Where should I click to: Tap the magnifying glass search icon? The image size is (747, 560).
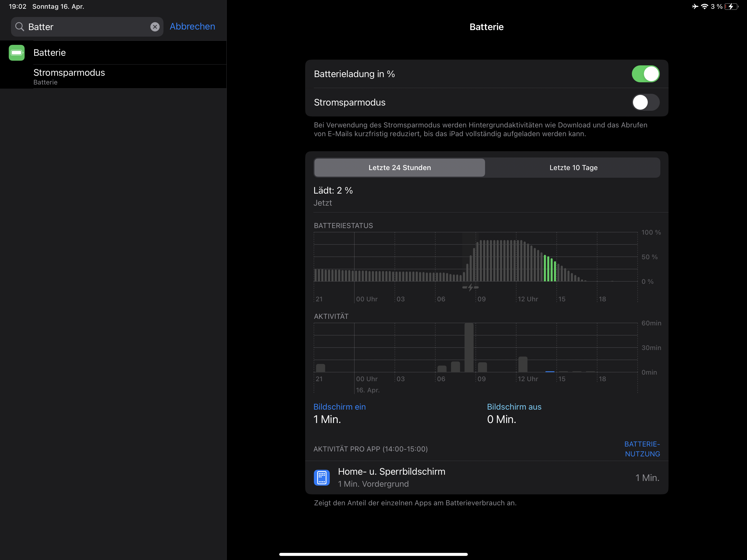(20, 27)
